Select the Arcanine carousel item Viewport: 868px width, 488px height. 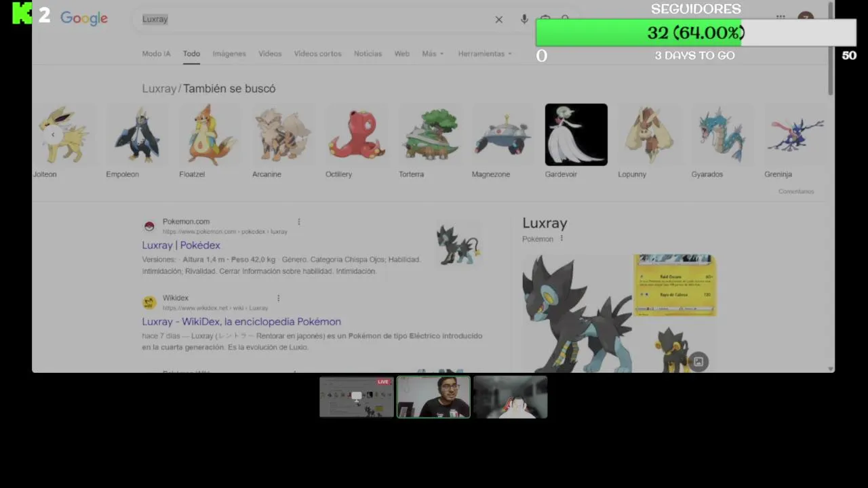coord(283,141)
